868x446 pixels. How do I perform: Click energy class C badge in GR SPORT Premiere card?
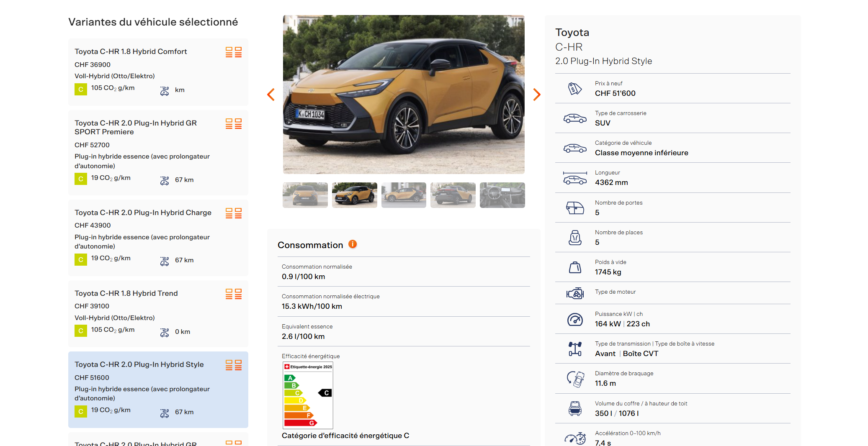coord(81,179)
